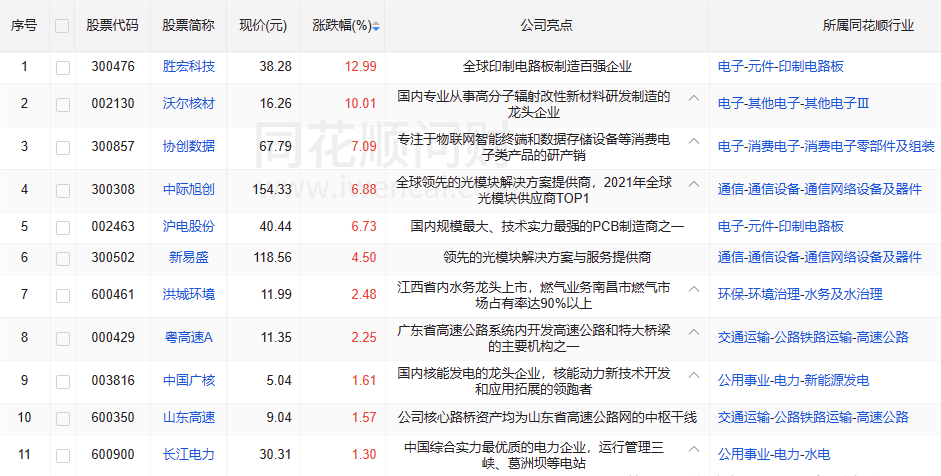Collapse 洪城环境 company highlight text
Screen dimensions: 941x476
point(693,287)
